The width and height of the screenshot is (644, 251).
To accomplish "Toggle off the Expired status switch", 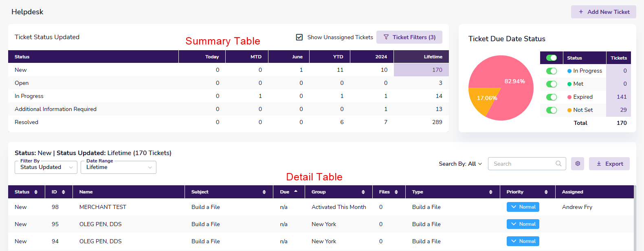I will [551, 97].
